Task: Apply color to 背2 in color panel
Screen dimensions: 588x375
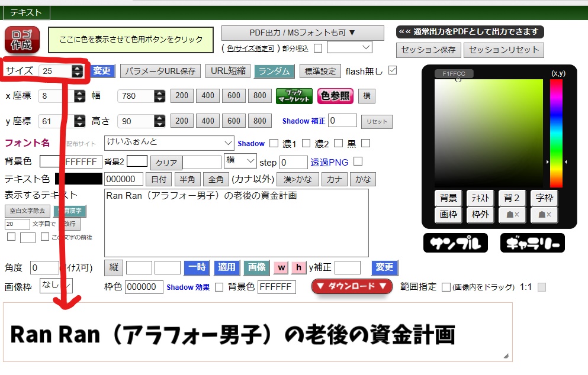Action: pos(512,198)
